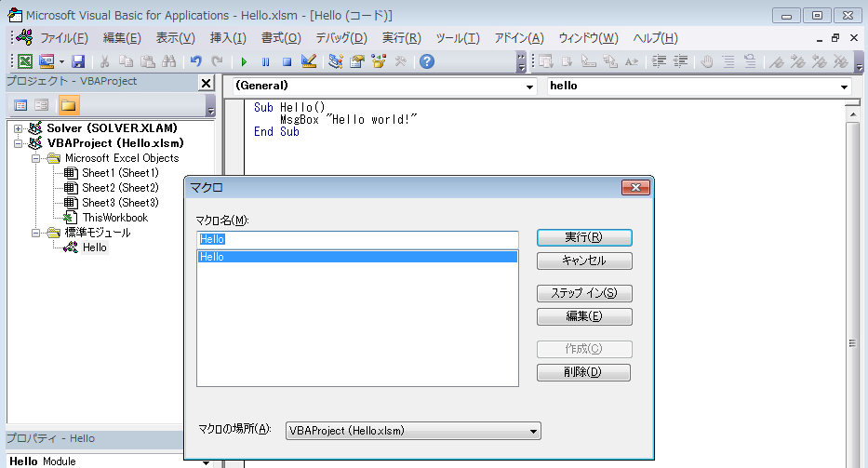Click the 編集(E) button in macro dialog
The height and width of the screenshot is (468, 868).
point(584,316)
